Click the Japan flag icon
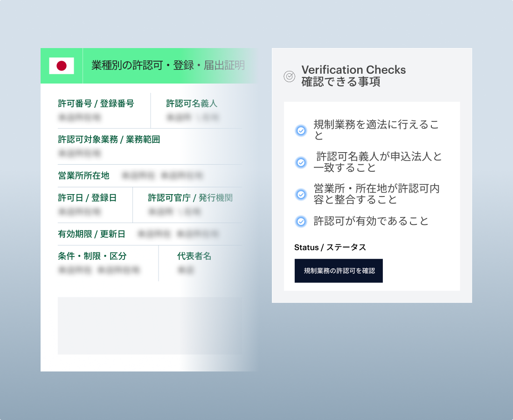The width and height of the screenshot is (513, 420). [62, 66]
